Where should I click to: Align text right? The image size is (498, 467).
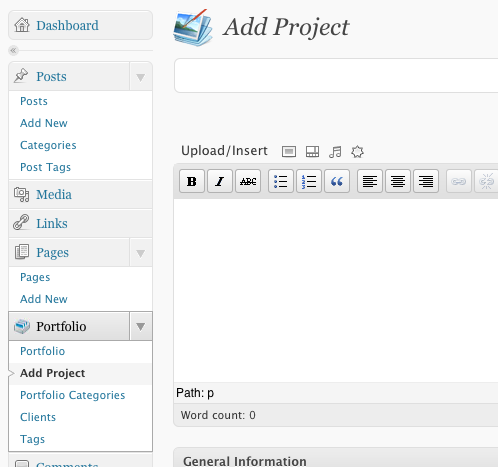pos(426,181)
